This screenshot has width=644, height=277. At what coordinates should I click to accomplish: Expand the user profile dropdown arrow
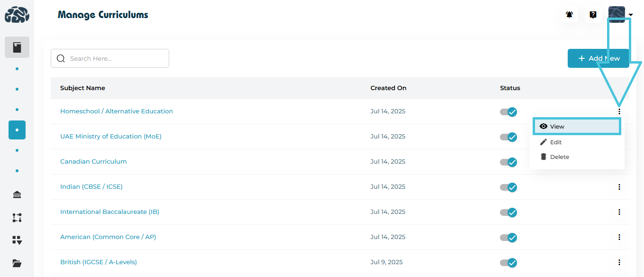[631, 15]
